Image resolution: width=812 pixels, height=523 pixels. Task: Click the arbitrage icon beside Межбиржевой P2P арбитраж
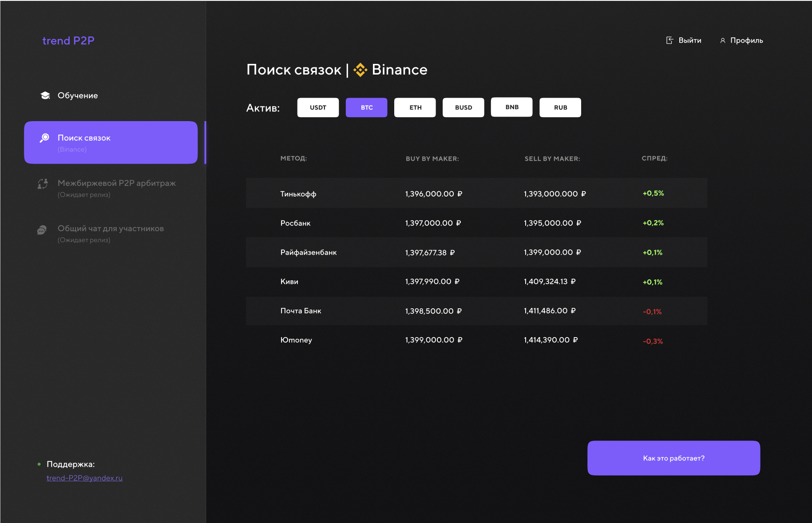(43, 184)
